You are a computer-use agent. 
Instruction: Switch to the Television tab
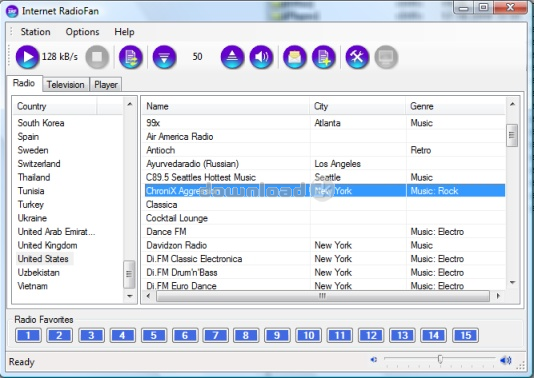[x=65, y=84]
